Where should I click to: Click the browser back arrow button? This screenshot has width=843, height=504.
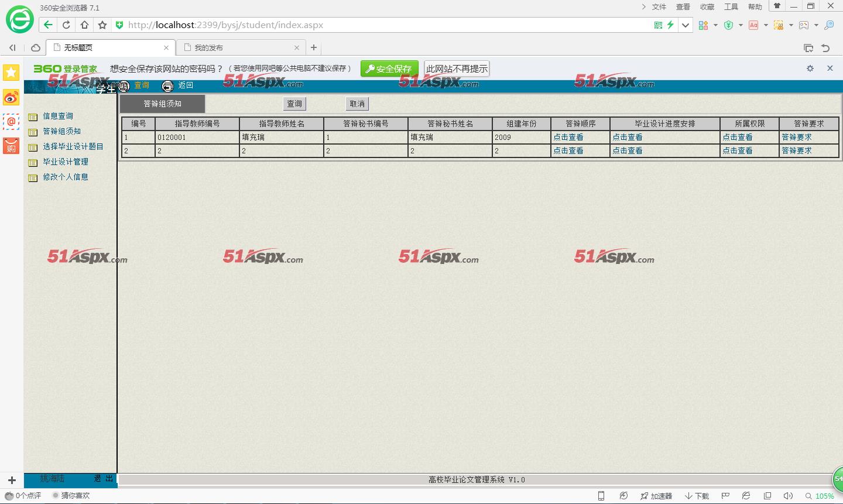pyautogui.click(x=48, y=25)
